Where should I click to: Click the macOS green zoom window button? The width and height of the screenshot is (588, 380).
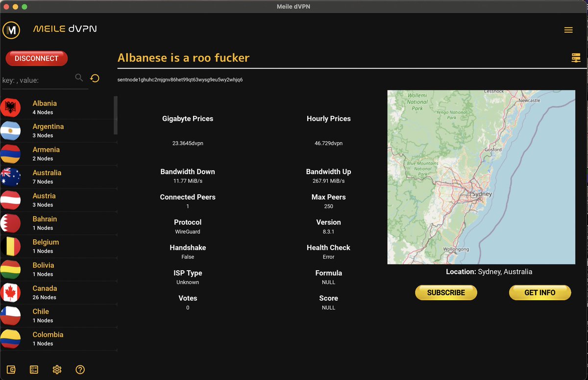(x=24, y=6)
